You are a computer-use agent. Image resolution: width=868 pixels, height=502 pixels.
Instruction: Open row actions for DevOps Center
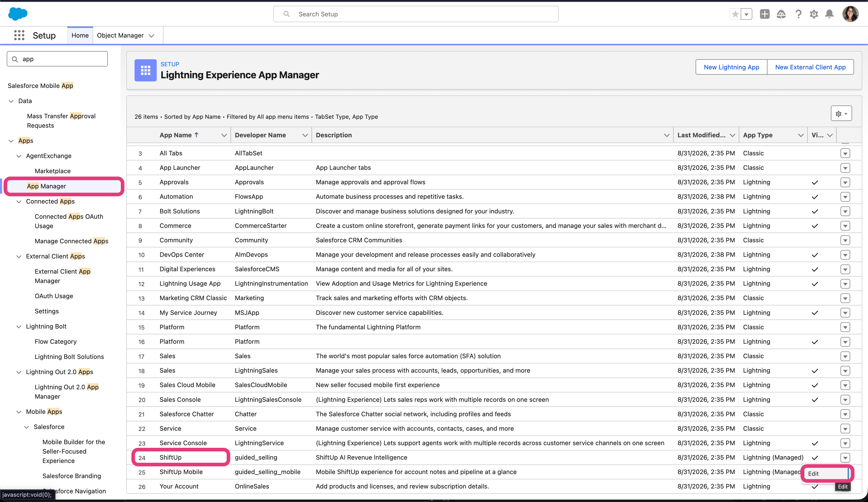coord(845,255)
